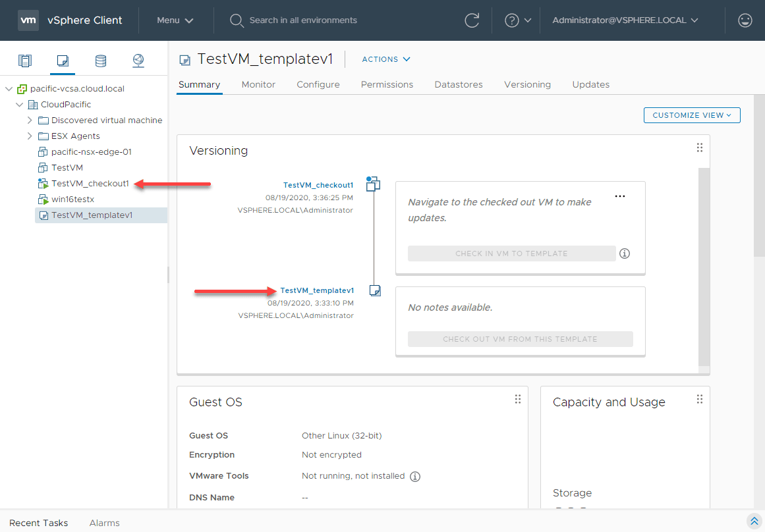765x532 pixels.
Task: Open the ACTIONS dropdown menu
Action: pos(385,59)
